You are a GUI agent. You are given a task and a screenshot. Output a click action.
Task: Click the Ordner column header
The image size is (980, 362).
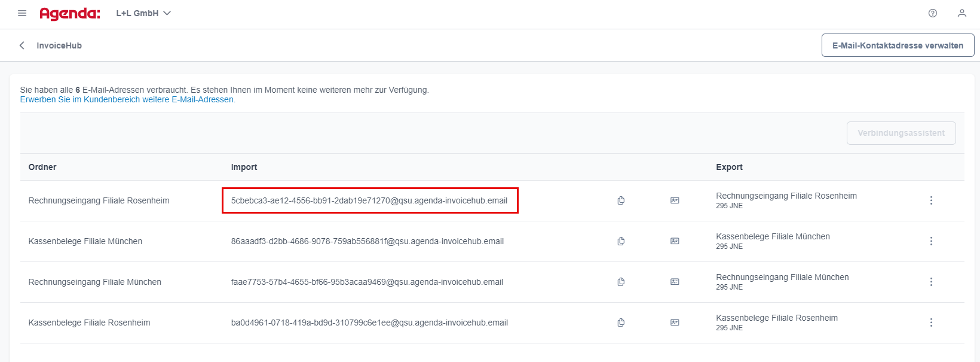click(x=42, y=167)
